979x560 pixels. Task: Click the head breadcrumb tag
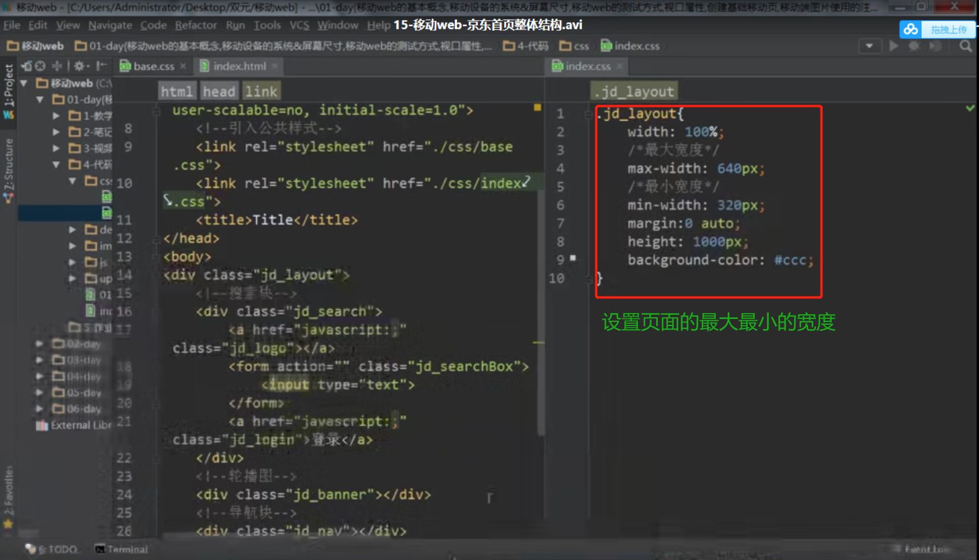(219, 92)
